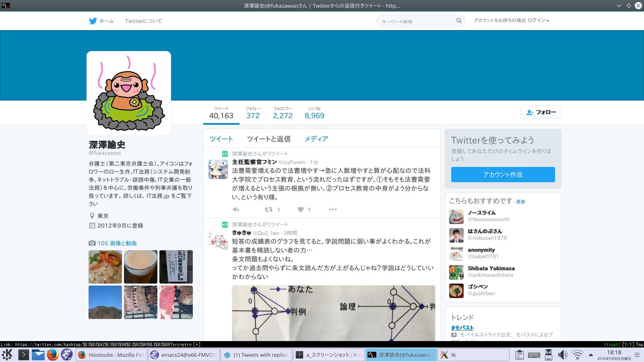Launch the terminal from the panel
The width and height of the screenshot is (644, 362).
24,354
